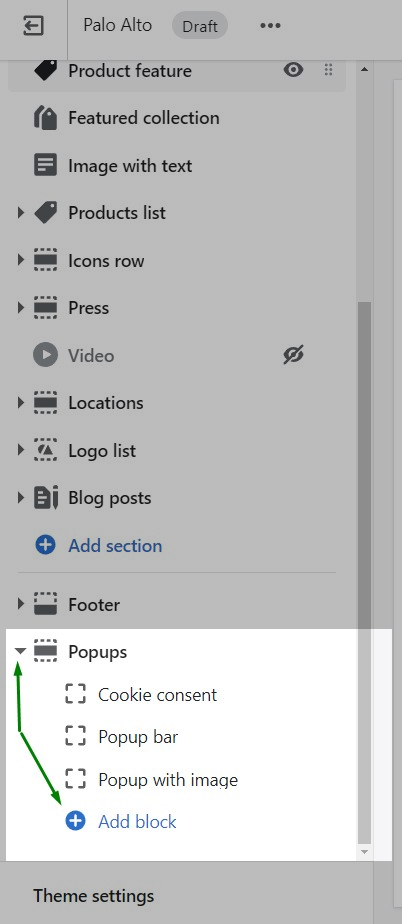This screenshot has width=402, height=924.
Task: Open the three-dots more actions menu
Action: tap(270, 26)
